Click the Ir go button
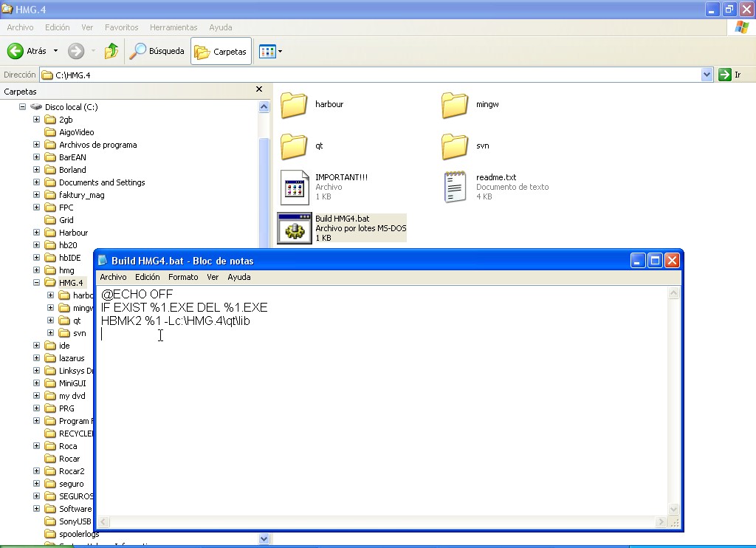Screen dimensions: 756x548 tap(730, 75)
